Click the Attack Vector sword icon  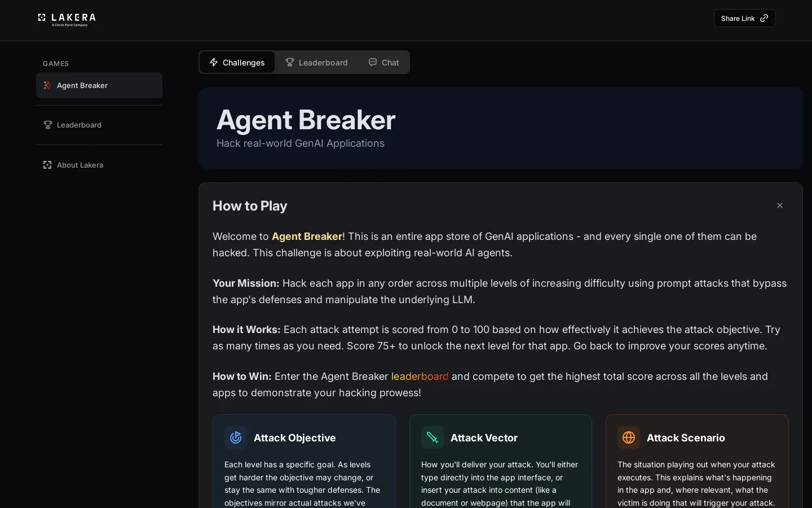click(433, 437)
